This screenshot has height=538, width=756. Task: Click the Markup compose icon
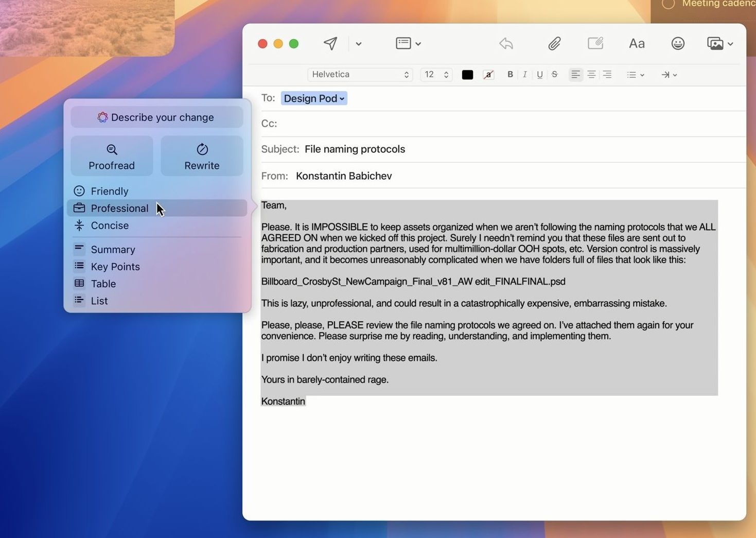595,43
